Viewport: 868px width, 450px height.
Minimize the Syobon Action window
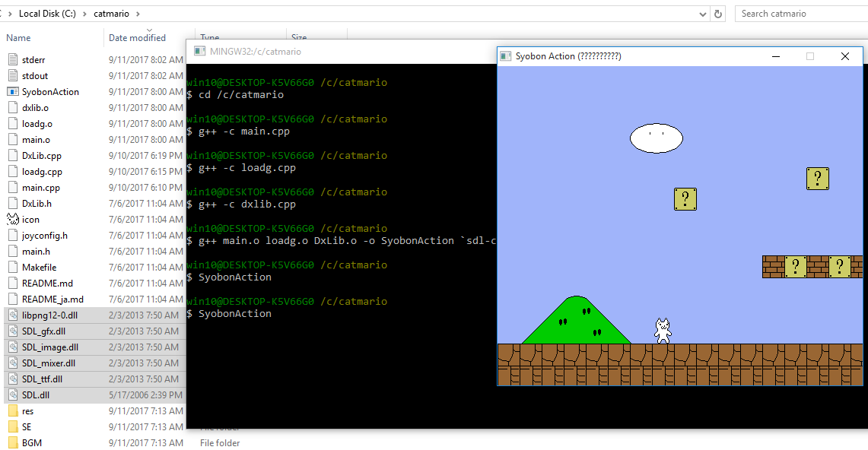(776, 56)
